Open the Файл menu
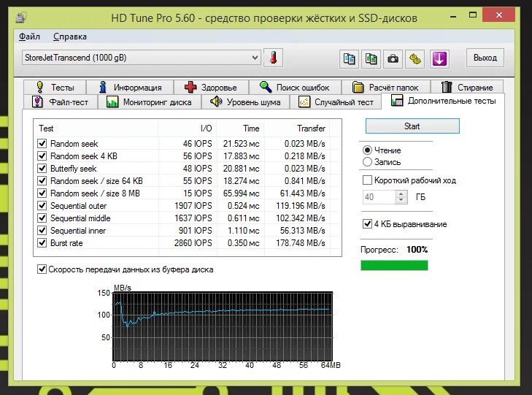 (29, 37)
